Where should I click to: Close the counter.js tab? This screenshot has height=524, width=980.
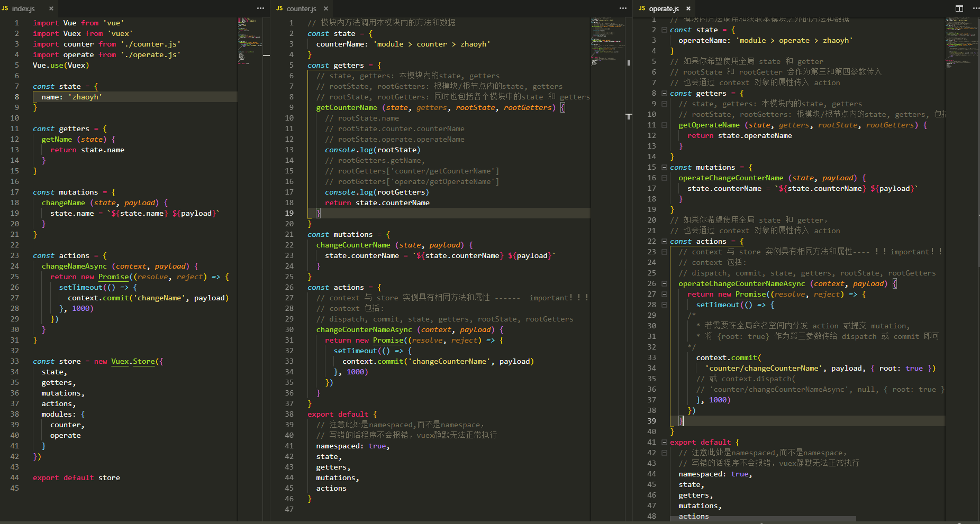click(326, 8)
